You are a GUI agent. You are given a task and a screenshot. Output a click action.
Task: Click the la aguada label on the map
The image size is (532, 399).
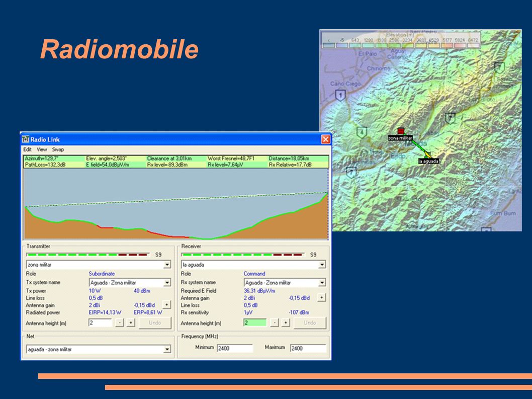pyautogui.click(x=428, y=162)
